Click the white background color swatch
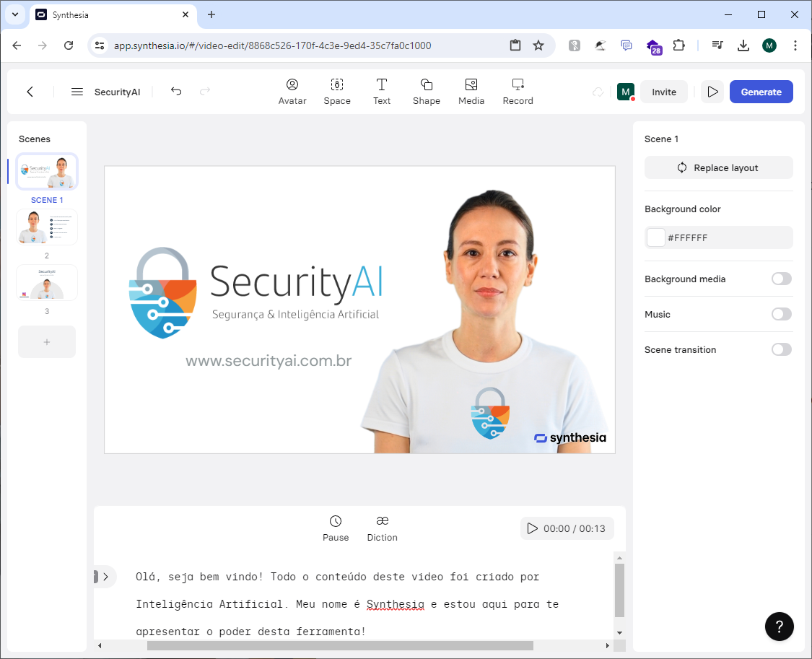 tap(655, 237)
